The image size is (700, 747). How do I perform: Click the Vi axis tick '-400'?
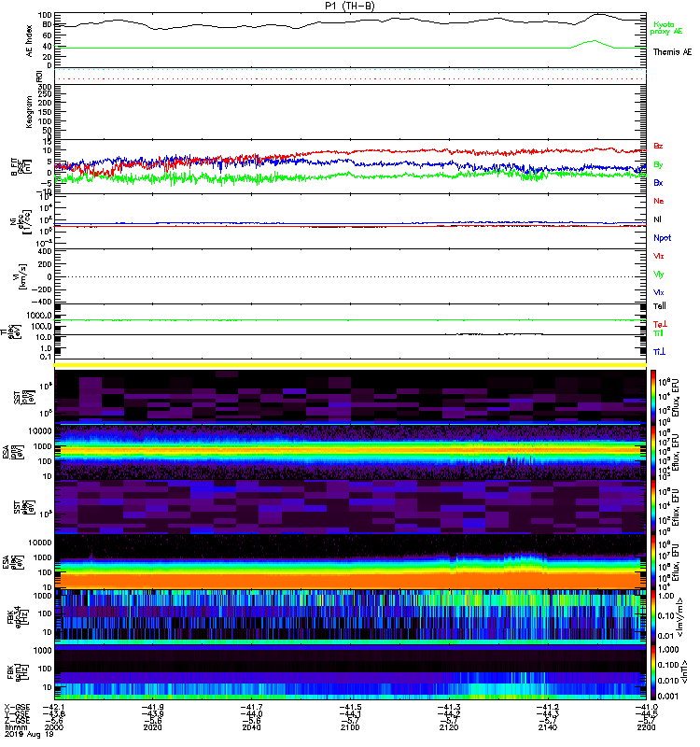coord(41,302)
